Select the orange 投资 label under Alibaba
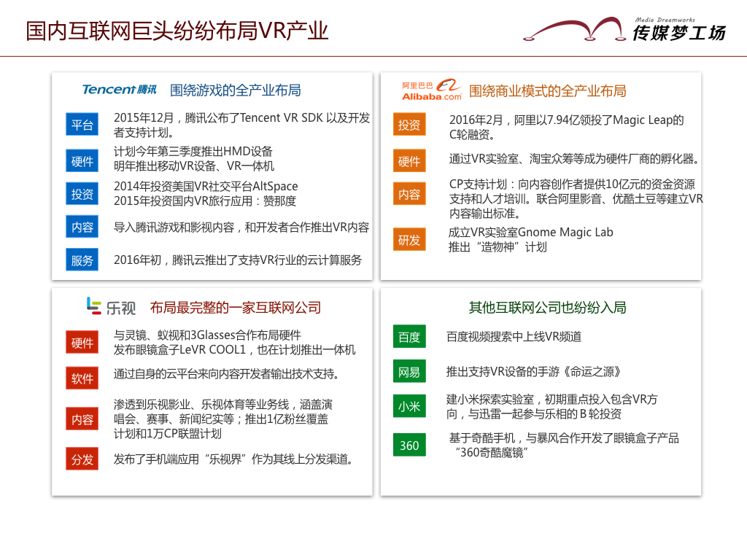The width and height of the screenshot is (747, 560). click(x=409, y=125)
